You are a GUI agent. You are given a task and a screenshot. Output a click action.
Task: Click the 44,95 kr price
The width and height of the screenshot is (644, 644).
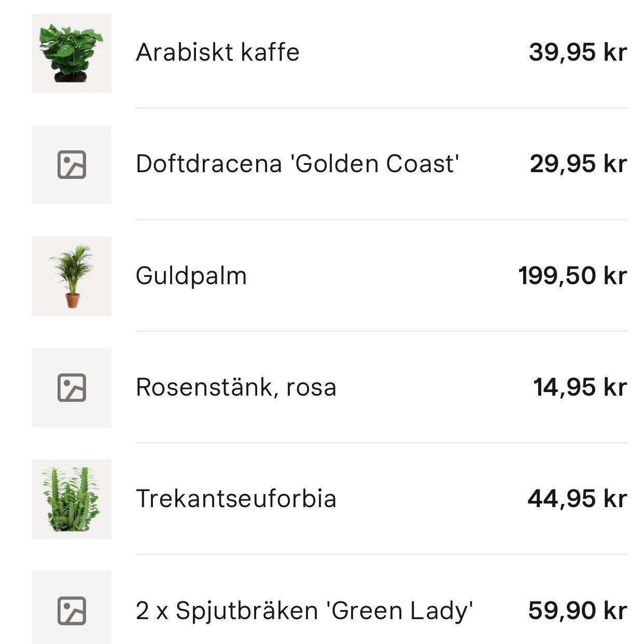click(577, 499)
